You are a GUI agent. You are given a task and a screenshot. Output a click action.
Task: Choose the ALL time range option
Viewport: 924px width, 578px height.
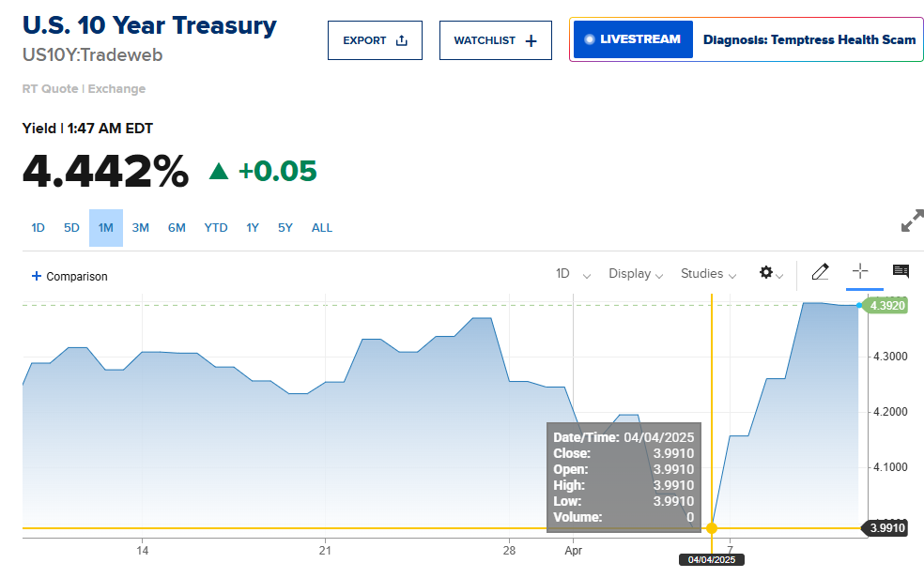(x=322, y=228)
